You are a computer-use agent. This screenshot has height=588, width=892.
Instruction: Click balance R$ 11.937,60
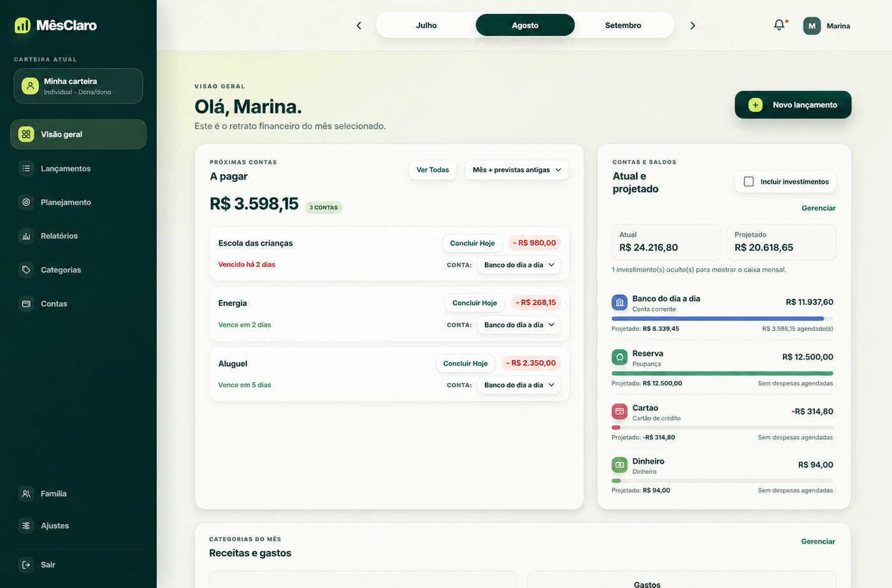(x=809, y=302)
